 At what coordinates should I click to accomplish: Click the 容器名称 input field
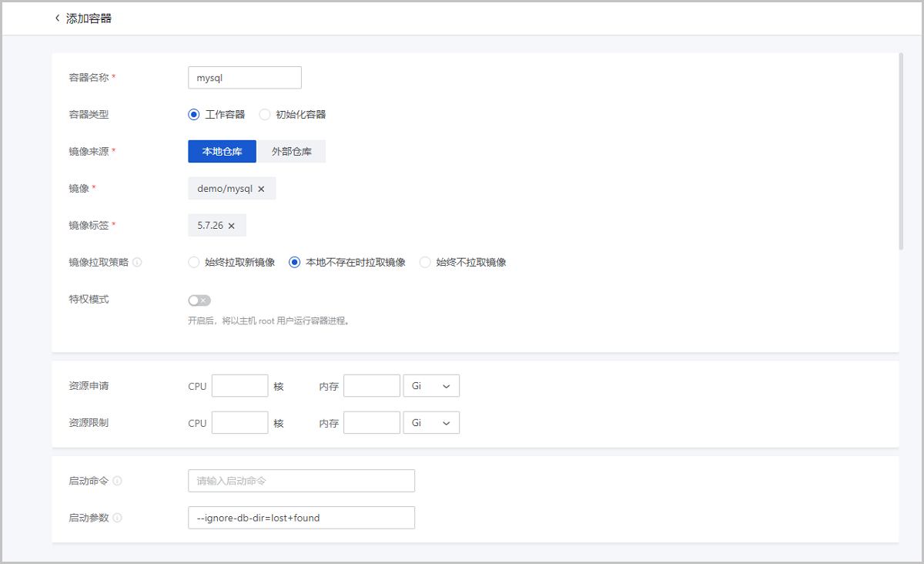pos(244,78)
